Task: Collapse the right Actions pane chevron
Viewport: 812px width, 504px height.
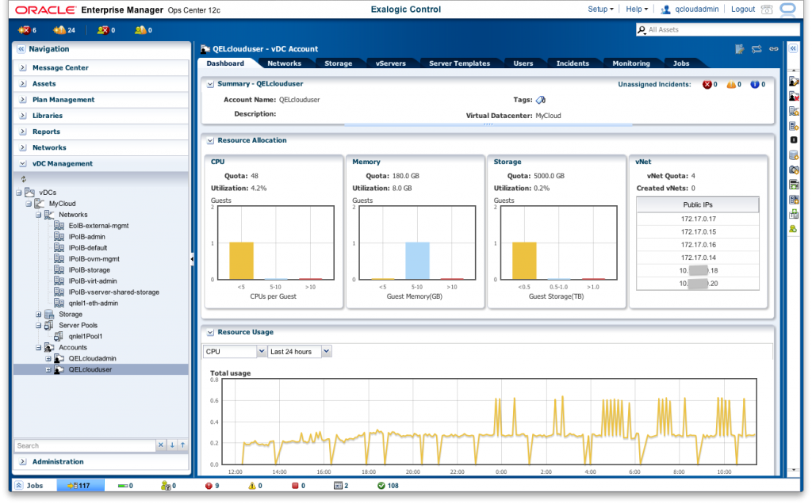Action: (793, 48)
